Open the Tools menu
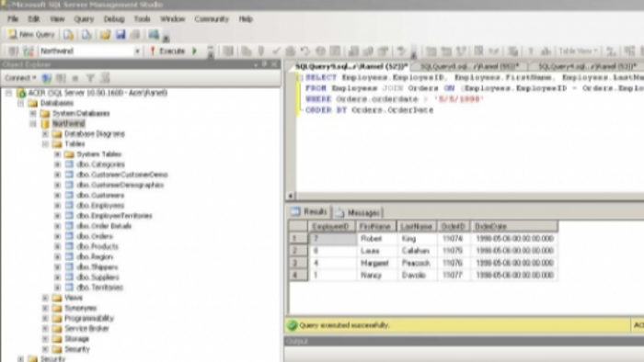The width and height of the screenshot is (644, 362). pyautogui.click(x=142, y=19)
